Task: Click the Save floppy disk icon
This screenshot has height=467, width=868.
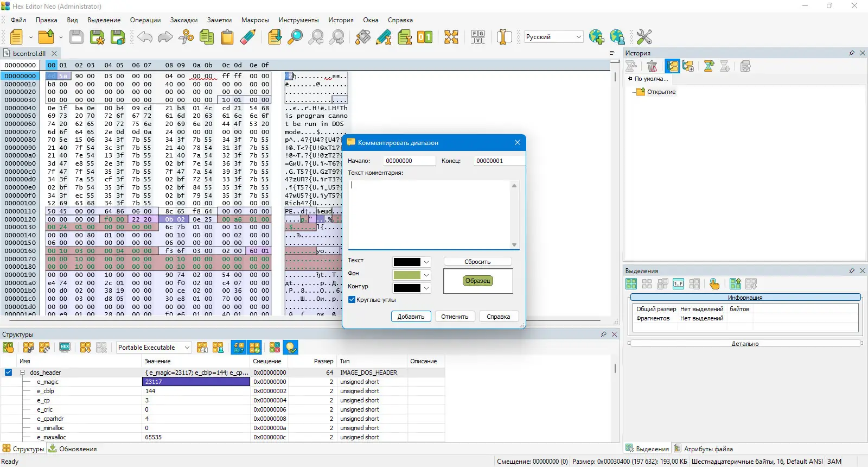Action: click(76, 37)
